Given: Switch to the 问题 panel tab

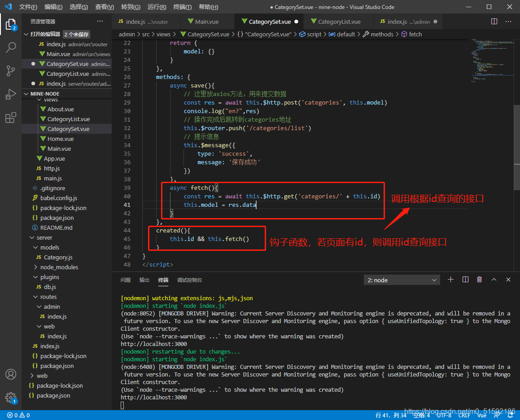Looking at the screenshot, I should coord(126,280).
